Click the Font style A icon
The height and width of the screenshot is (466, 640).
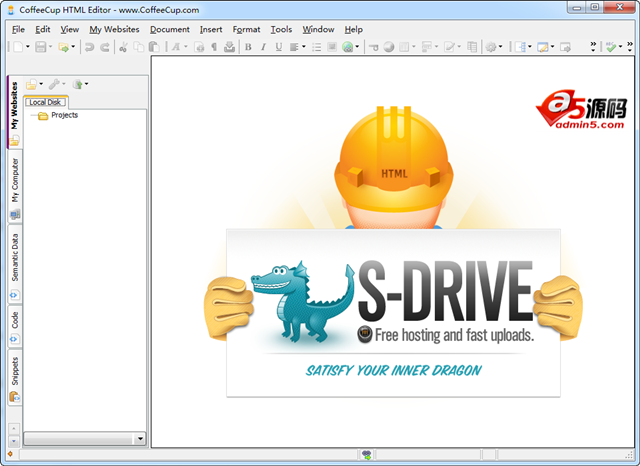pos(176,47)
